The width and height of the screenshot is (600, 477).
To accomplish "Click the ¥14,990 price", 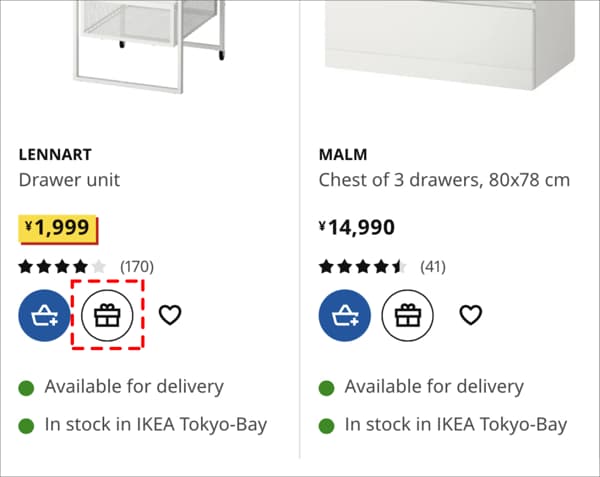I will click(357, 227).
